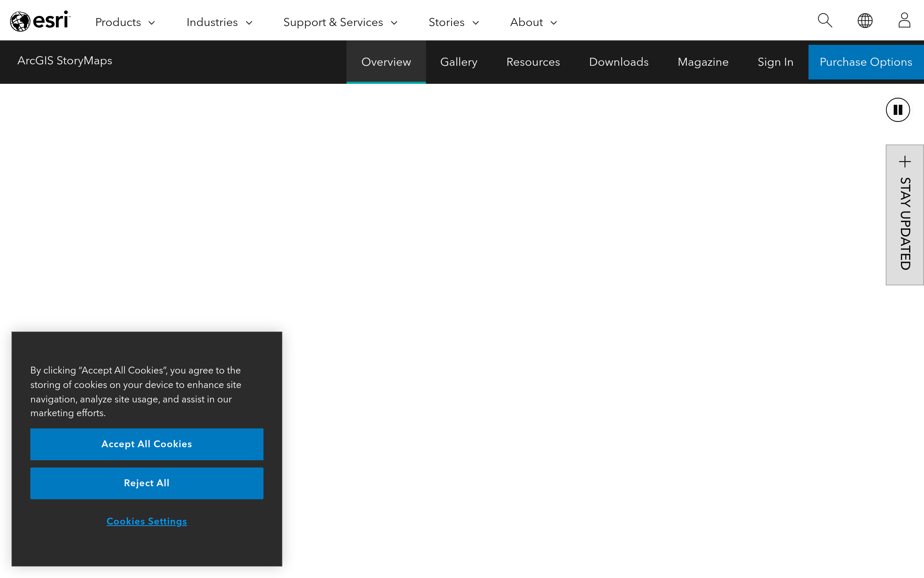The image size is (924, 578).
Task: Expand the Support & Services dropdown
Action: coord(341,22)
